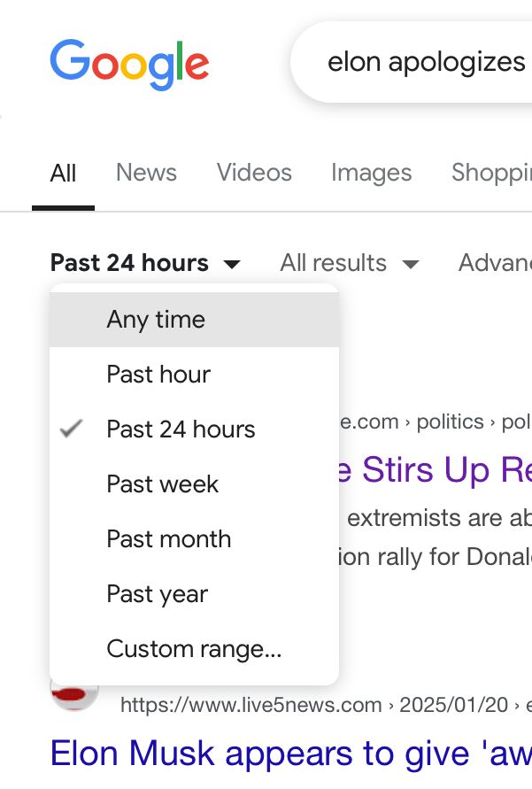Go to the Shopping tab
The height and width of the screenshot is (789, 532).
[x=491, y=173]
